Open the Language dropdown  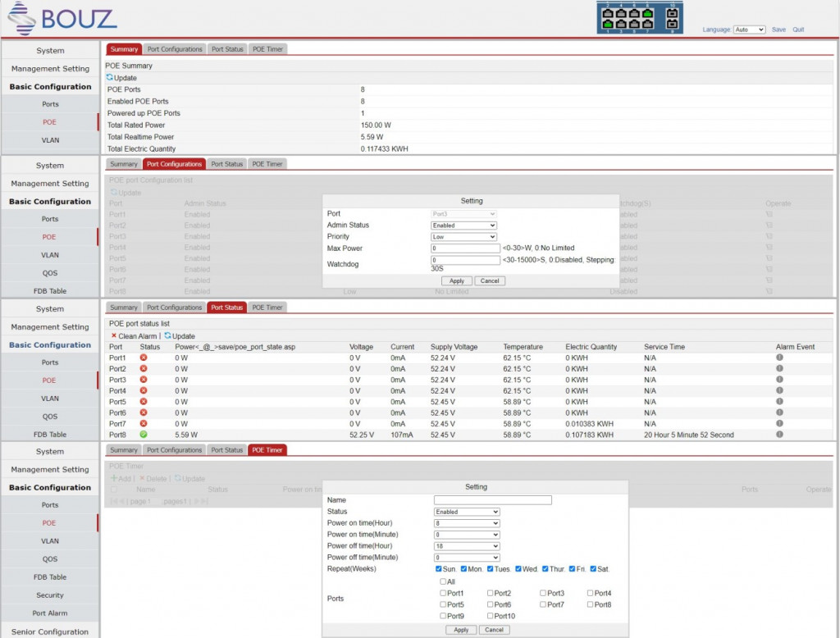(x=748, y=30)
